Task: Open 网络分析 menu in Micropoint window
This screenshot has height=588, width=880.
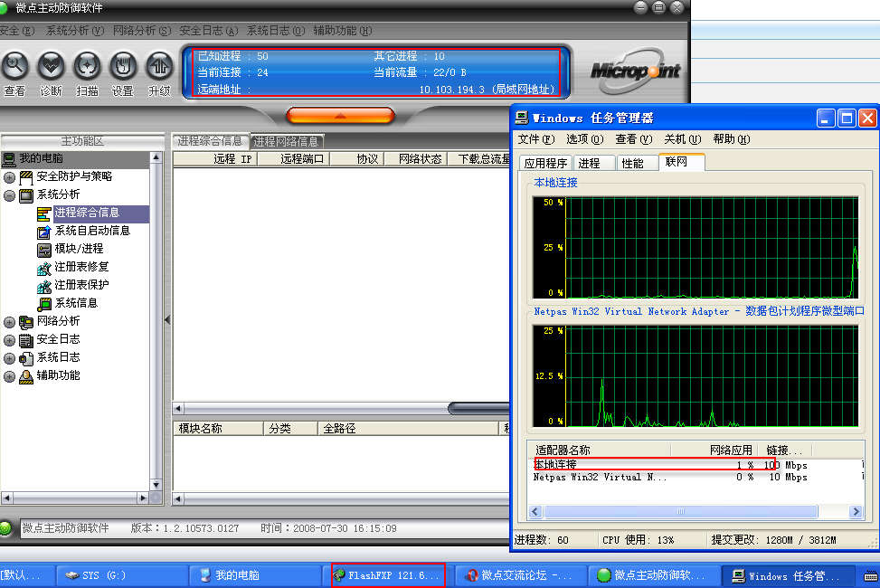Action: pyautogui.click(x=141, y=31)
